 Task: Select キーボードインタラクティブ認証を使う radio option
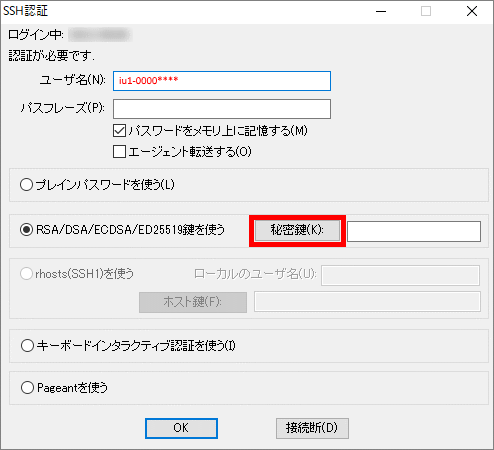tap(27, 346)
